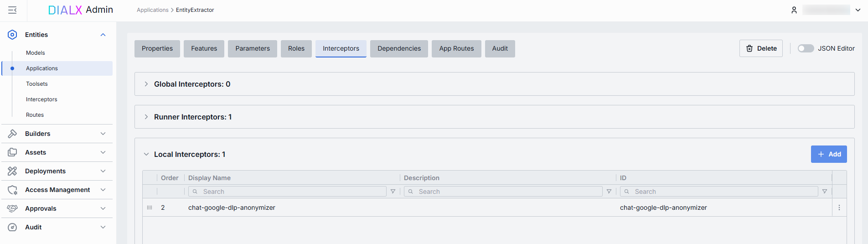Click the ID column filter icon
Image resolution: width=868 pixels, height=244 pixels.
(x=824, y=192)
